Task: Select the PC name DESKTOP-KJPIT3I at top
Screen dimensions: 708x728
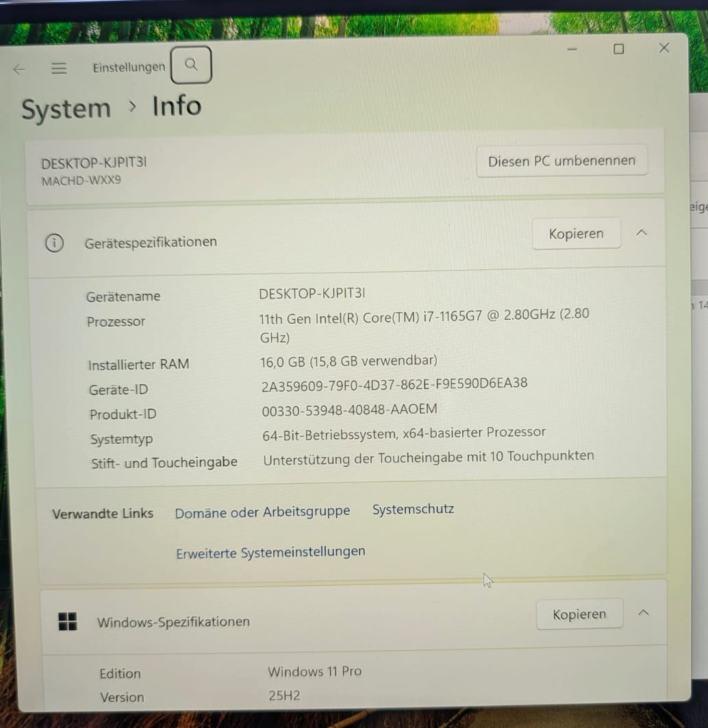Action: pos(94,163)
